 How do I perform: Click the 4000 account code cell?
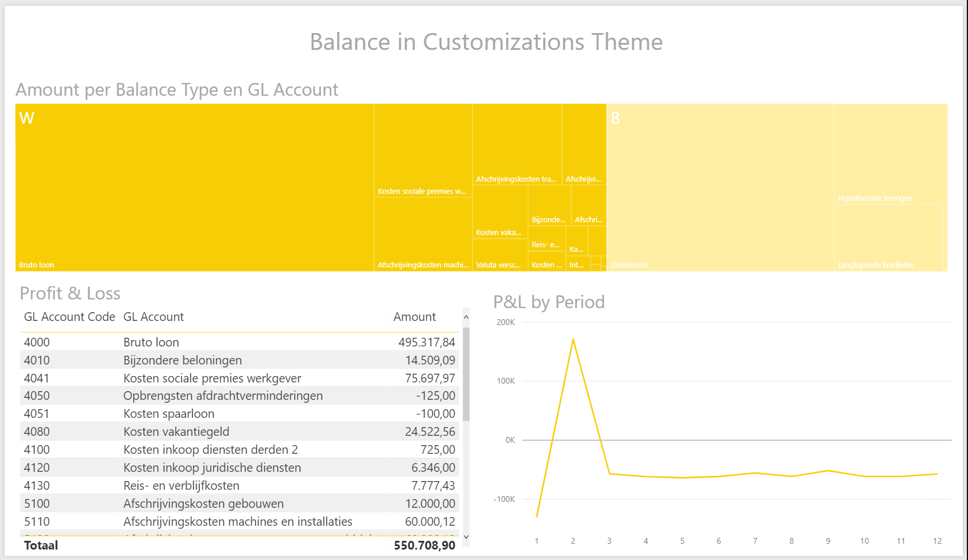point(37,342)
